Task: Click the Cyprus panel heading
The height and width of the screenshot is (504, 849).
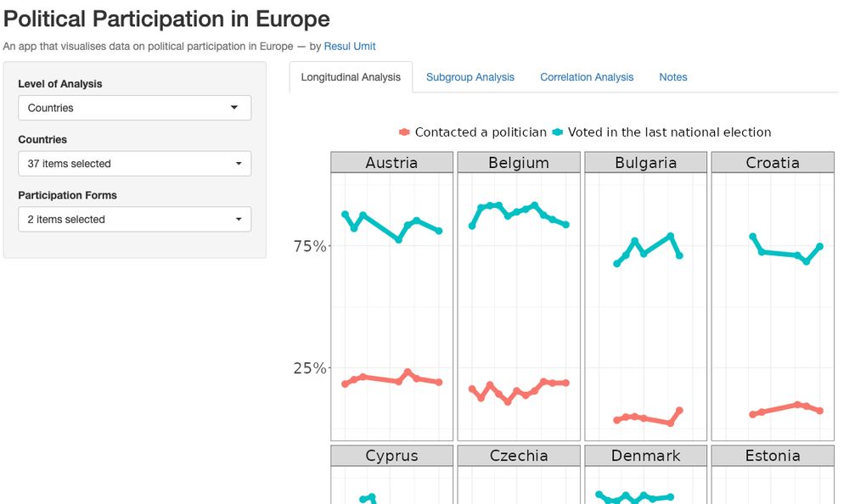Action: pos(391,456)
